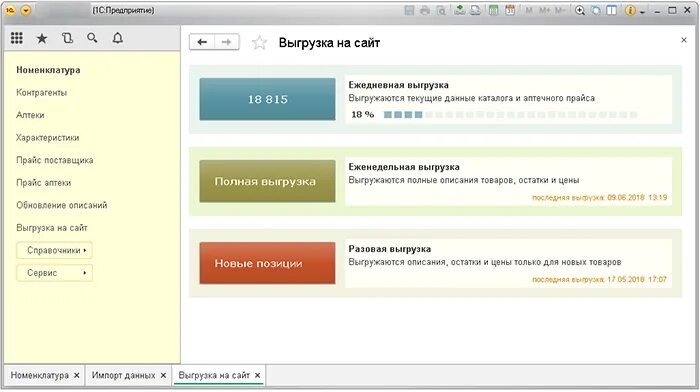700x392 pixels.
Task: Open the sections grid menu icon
Action: (17, 38)
